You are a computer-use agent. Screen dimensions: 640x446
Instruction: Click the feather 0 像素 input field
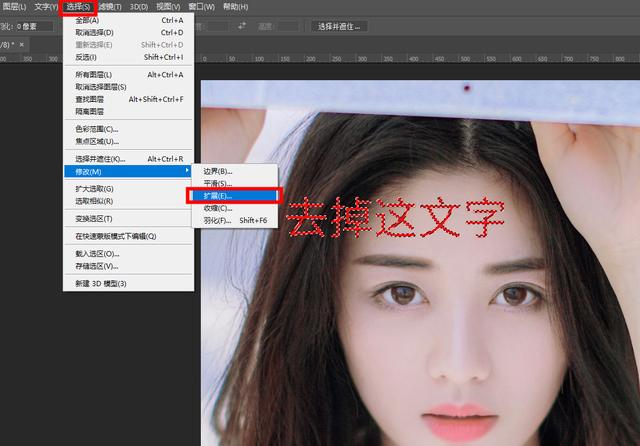point(34,27)
